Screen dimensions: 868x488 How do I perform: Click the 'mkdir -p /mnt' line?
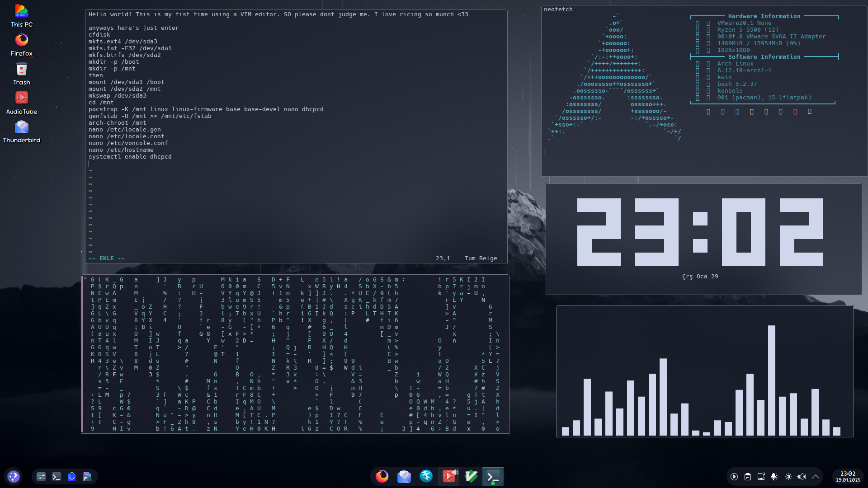(112, 69)
